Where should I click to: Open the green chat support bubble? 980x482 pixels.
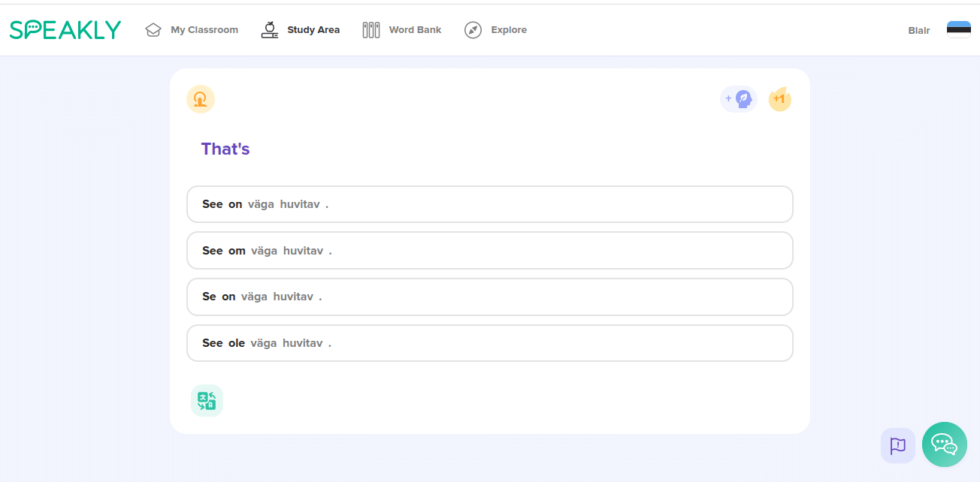pyautogui.click(x=944, y=444)
